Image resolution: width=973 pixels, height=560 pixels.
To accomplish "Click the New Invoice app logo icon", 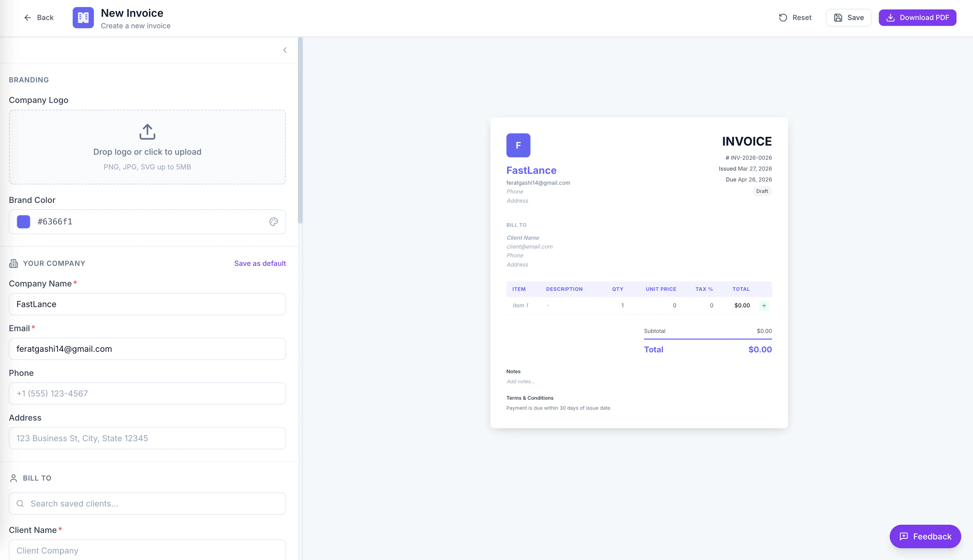I will [83, 18].
